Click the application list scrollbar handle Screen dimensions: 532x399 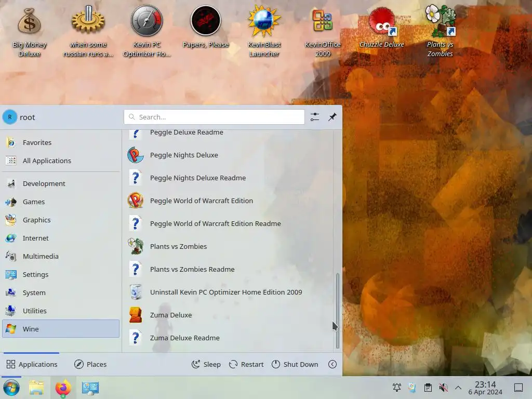337,311
